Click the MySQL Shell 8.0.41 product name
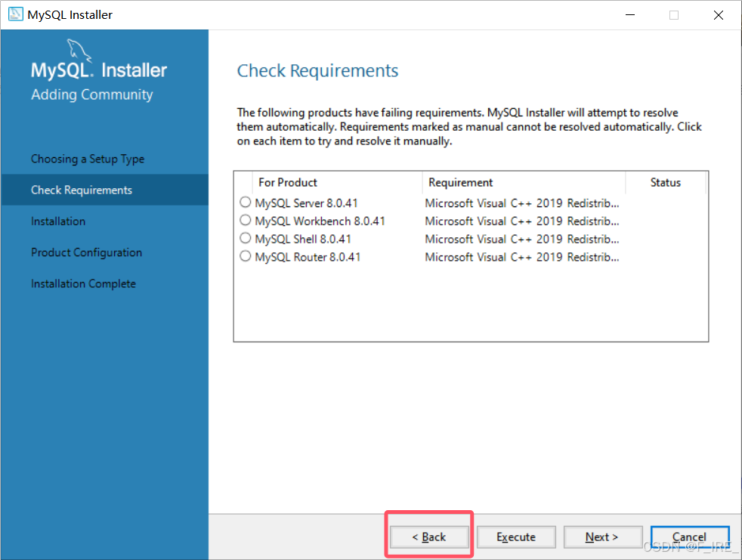 point(303,239)
